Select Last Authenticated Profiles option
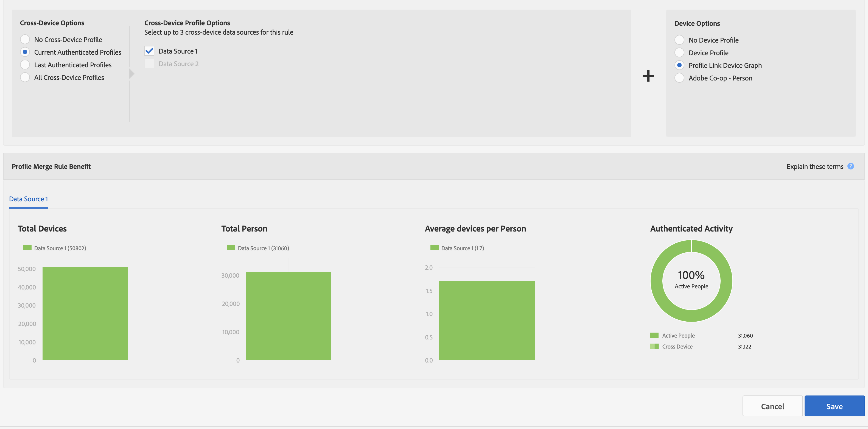 click(25, 65)
